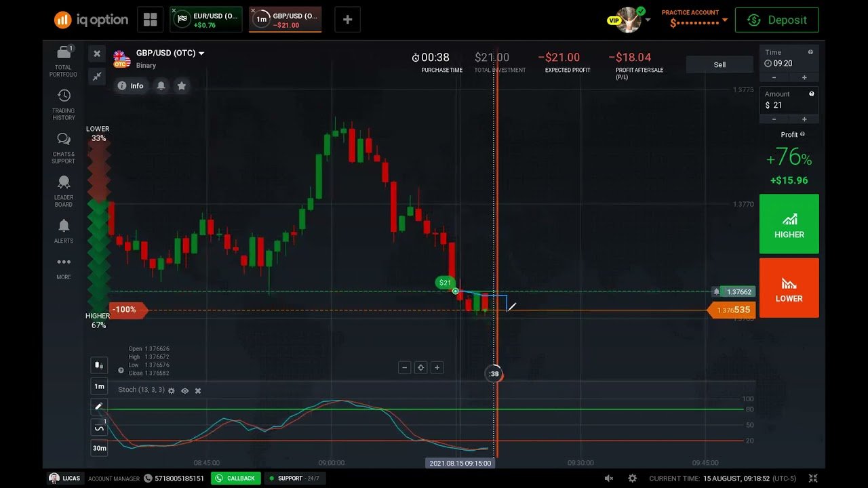
Task: Open SUPPORT 24/7 chat
Action: coord(294,479)
